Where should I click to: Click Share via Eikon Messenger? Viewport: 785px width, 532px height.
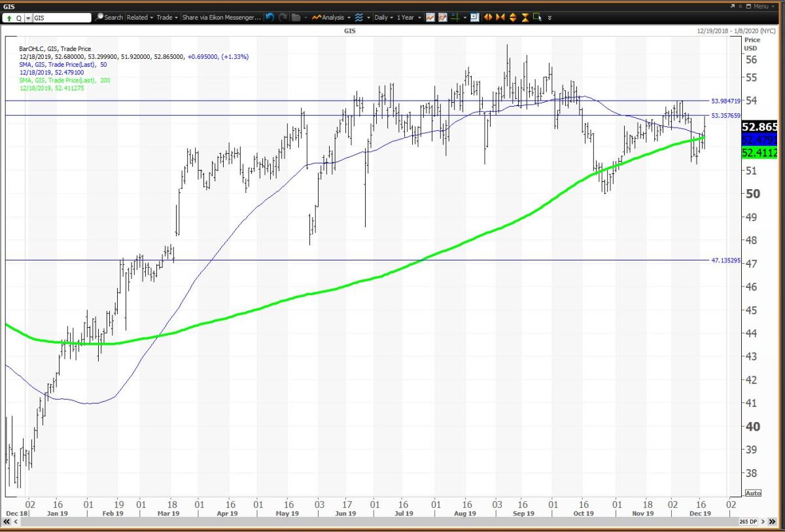[221, 18]
